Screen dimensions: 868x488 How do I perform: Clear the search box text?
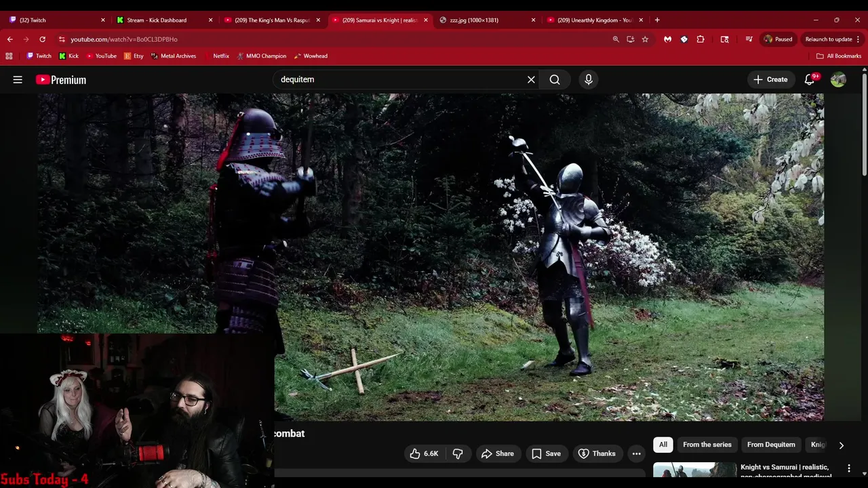click(531, 79)
